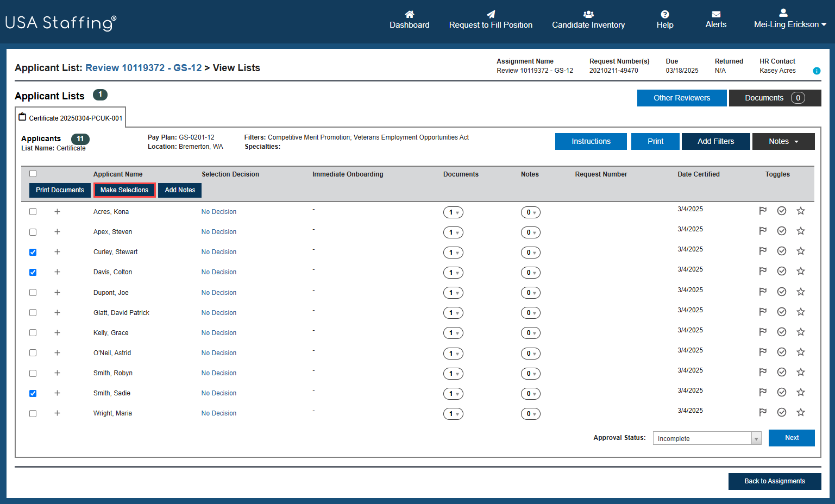
Task: Click the USA Staffing logo
Action: pyautogui.click(x=61, y=22)
